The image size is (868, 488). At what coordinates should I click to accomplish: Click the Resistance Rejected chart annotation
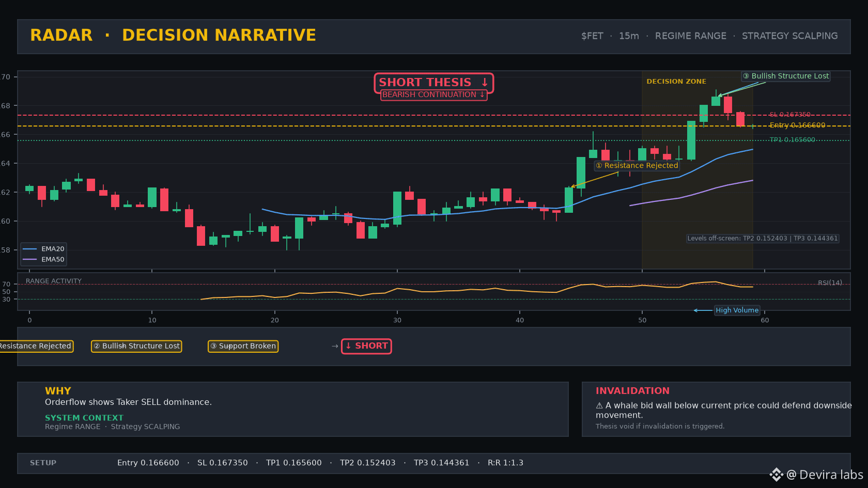(x=637, y=165)
